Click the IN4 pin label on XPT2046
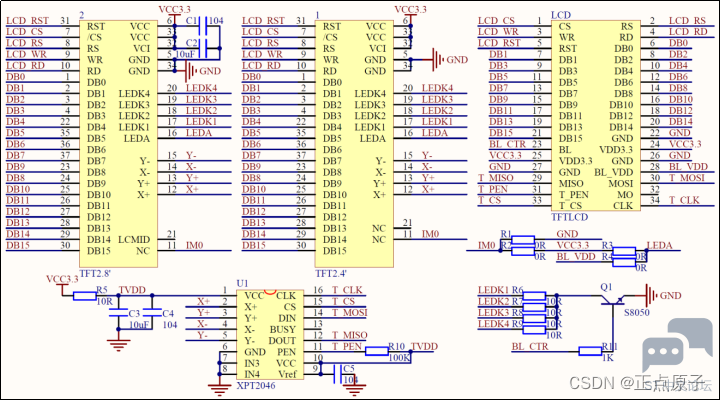The image size is (721, 401). (252, 374)
